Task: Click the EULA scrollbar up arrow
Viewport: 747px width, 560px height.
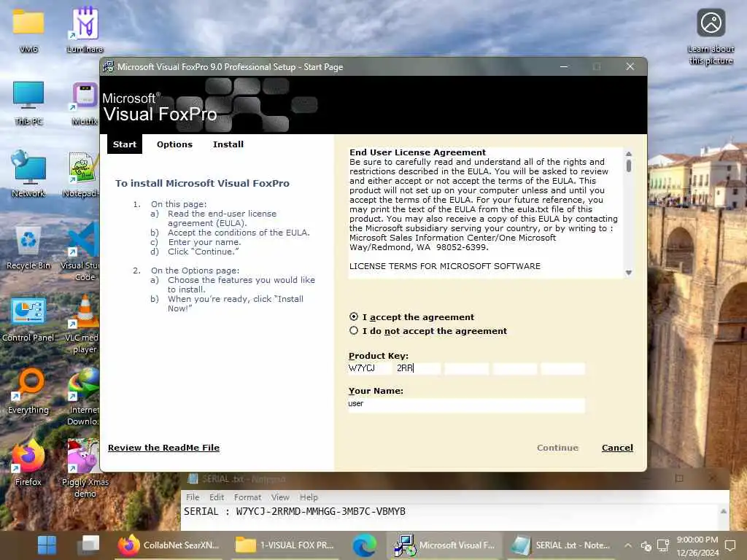Action: [628, 154]
